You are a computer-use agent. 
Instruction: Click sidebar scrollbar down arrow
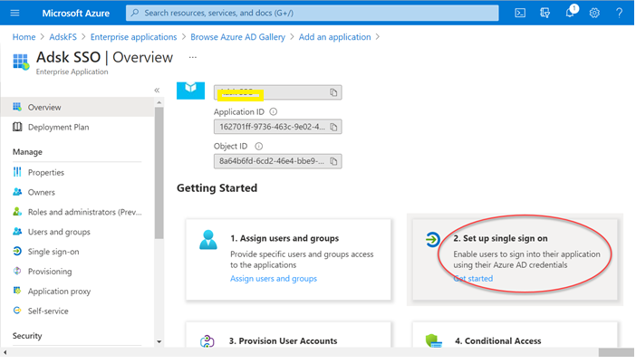pos(159,341)
